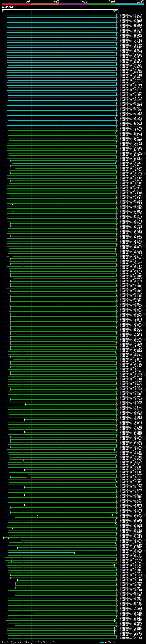Viewport: 146px width, 644px height.
Task: Select label UniRef100_C5XGD3
Action: click(x=131, y=55)
